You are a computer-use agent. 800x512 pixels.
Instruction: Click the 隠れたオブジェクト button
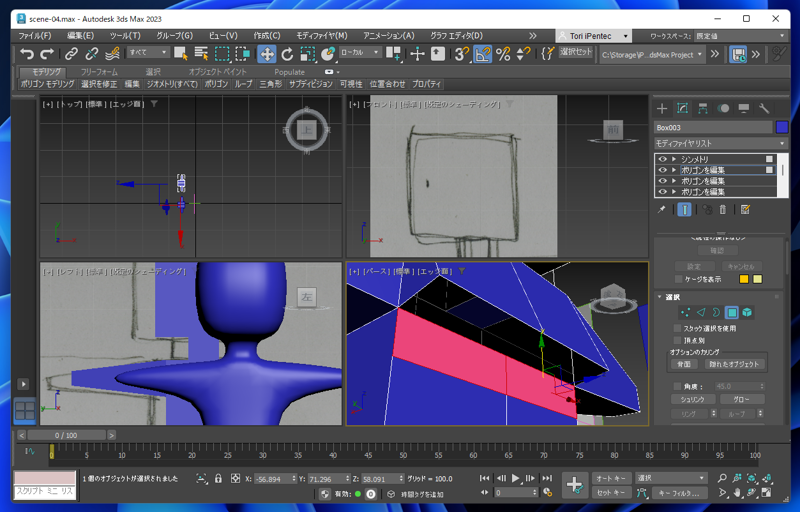[734, 364]
